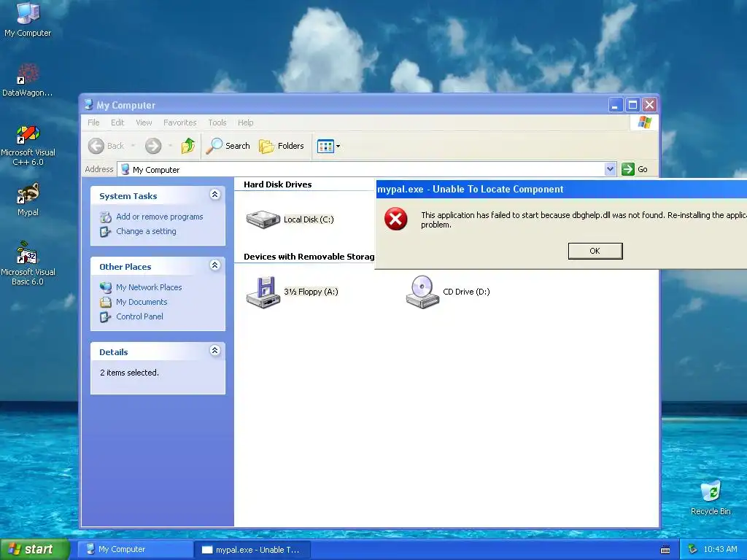Screen dimensions: 747x560
Task: Click the Hard Disk Drives group header
Action: [x=277, y=184]
